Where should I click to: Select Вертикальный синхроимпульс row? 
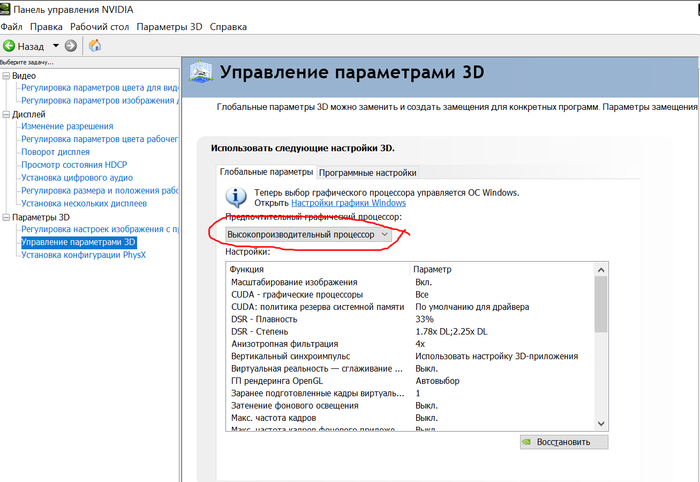410,356
